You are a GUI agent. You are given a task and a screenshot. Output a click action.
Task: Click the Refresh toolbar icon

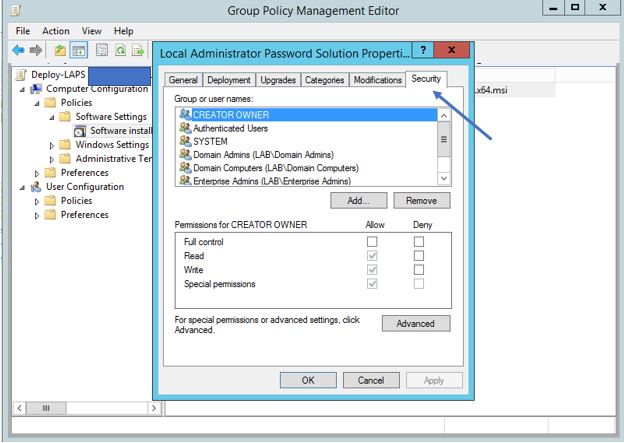tap(120, 50)
